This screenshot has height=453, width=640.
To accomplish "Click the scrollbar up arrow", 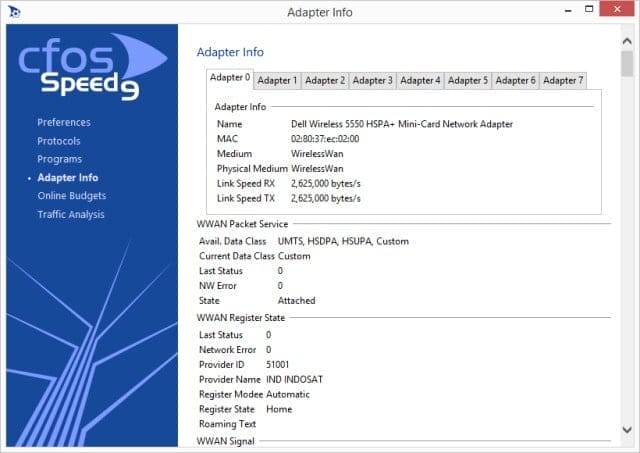I will [x=627, y=41].
